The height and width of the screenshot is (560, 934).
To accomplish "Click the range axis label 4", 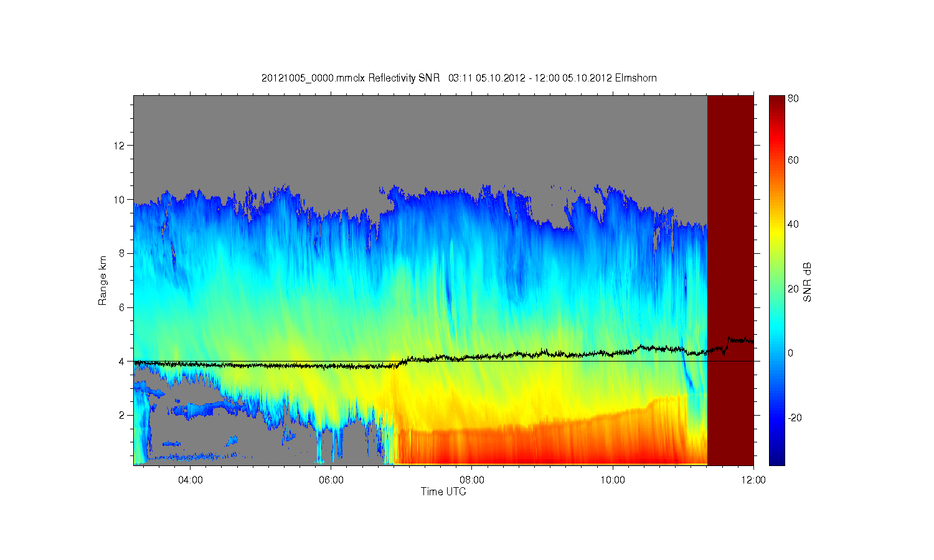I will point(121,361).
